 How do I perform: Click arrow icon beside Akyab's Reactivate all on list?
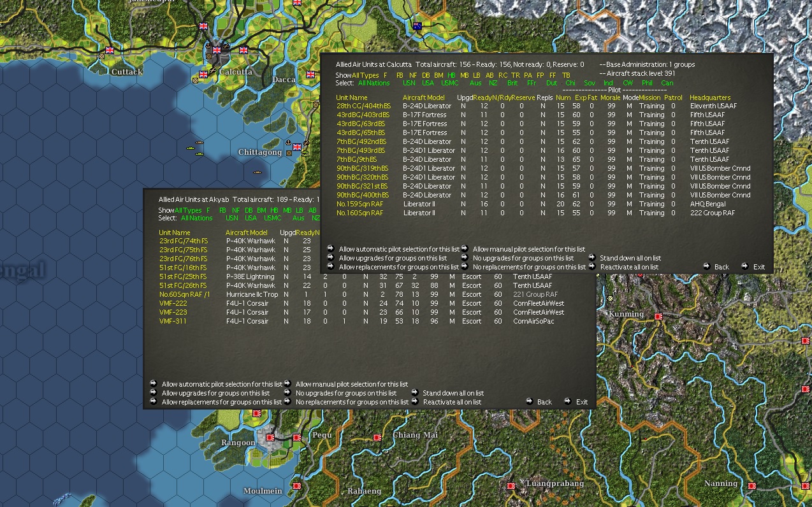414,401
